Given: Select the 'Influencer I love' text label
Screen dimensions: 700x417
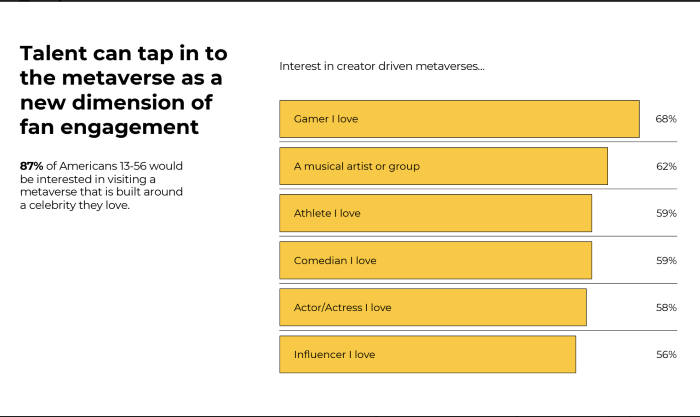Looking at the screenshot, I should (x=334, y=354).
